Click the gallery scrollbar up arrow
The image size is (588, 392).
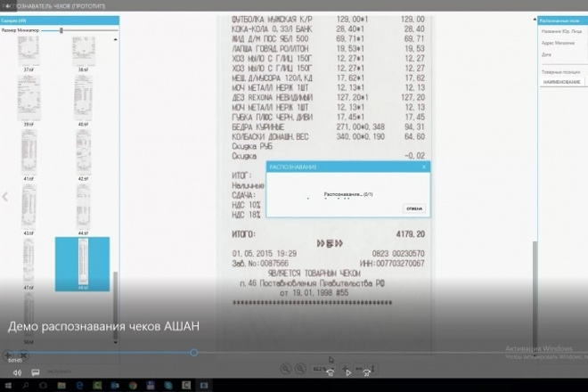point(116,39)
